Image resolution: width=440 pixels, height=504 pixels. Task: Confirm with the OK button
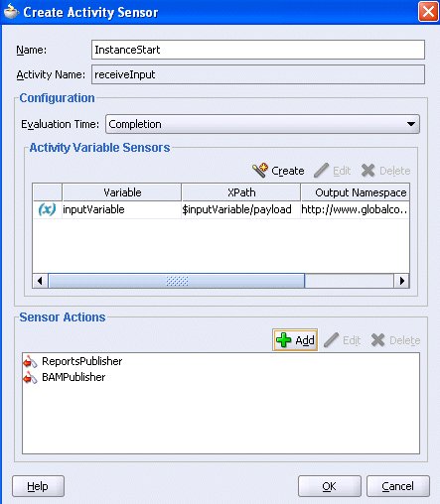tap(330, 486)
